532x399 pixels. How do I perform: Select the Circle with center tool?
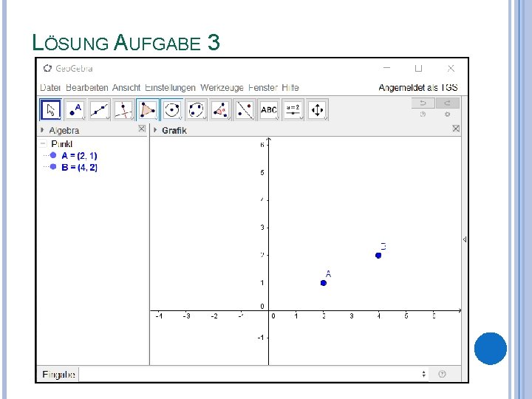point(171,109)
